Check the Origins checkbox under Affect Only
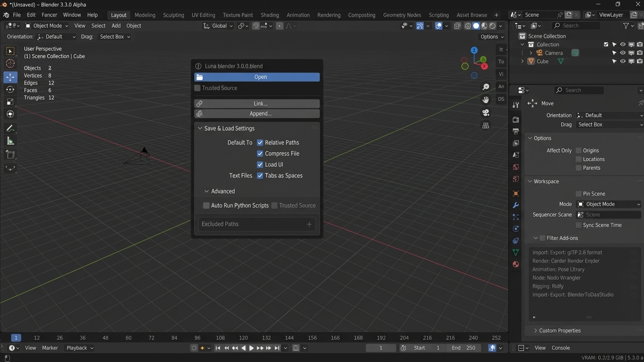The image size is (644, 362). coord(578,150)
